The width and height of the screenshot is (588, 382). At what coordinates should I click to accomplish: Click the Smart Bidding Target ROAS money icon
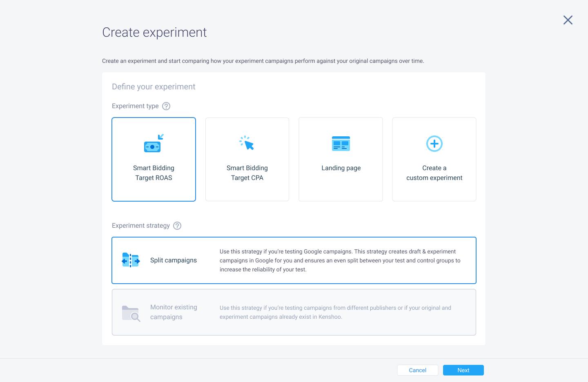pyautogui.click(x=154, y=143)
